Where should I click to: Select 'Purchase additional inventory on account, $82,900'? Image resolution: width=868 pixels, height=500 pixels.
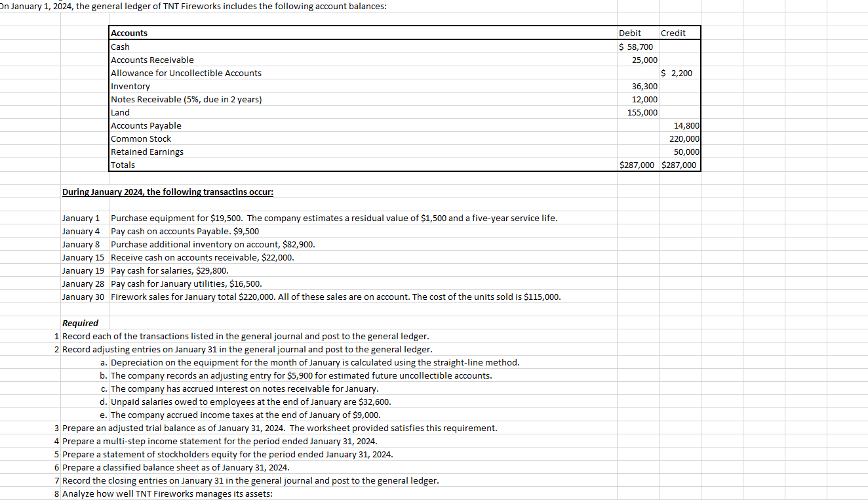[213, 244]
